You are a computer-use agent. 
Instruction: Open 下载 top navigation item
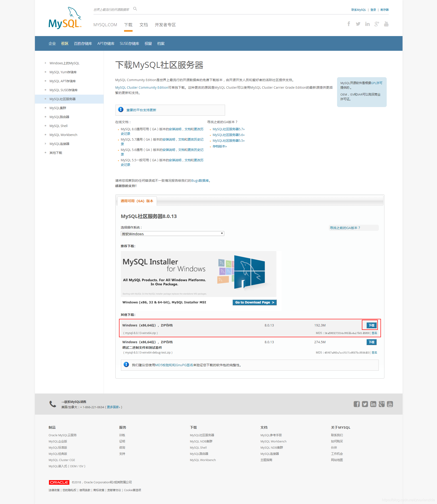pyautogui.click(x=128, y=25)
